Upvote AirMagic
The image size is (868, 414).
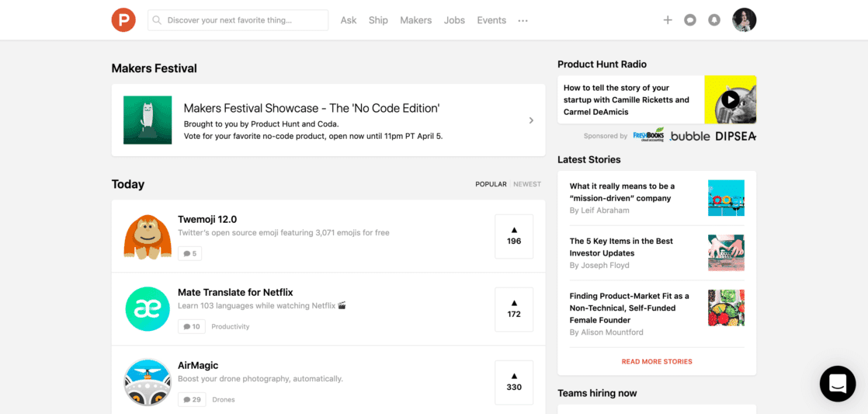[514, 382]
